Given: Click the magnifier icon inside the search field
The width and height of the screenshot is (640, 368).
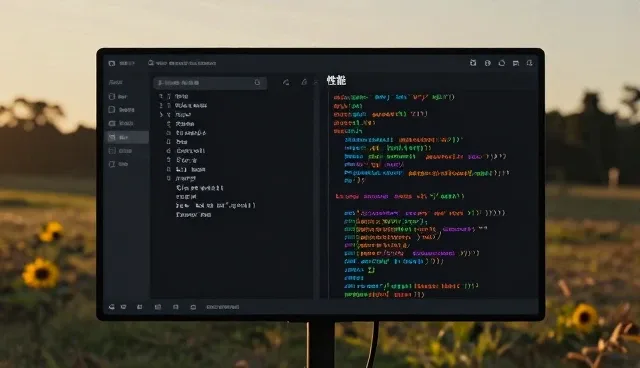Looking at the screenshot, I should coord(257,82).
